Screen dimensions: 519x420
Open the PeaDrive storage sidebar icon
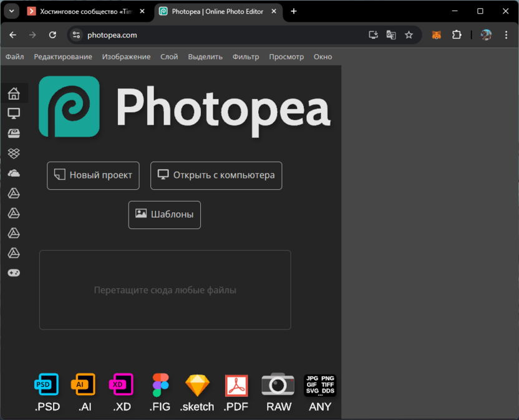[14, 133]
